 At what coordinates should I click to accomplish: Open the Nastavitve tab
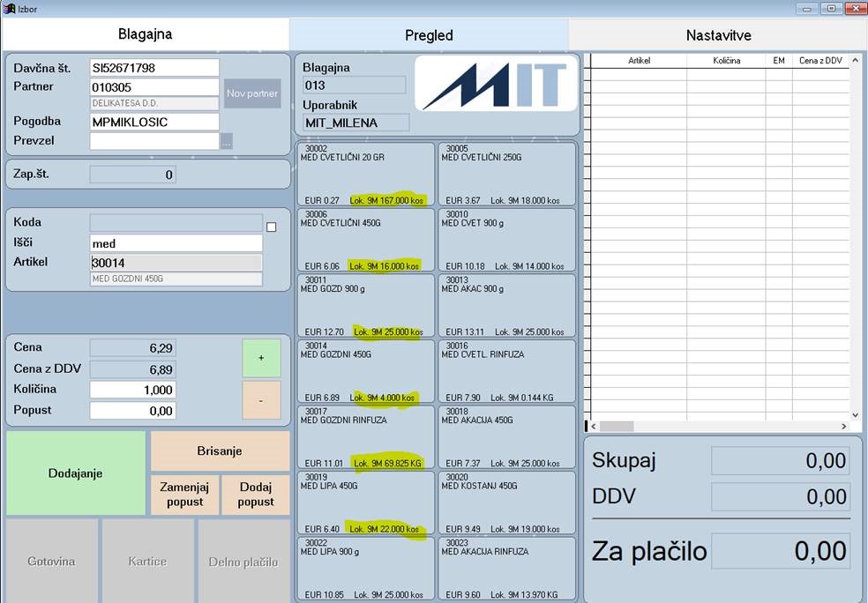coord(719,35)
